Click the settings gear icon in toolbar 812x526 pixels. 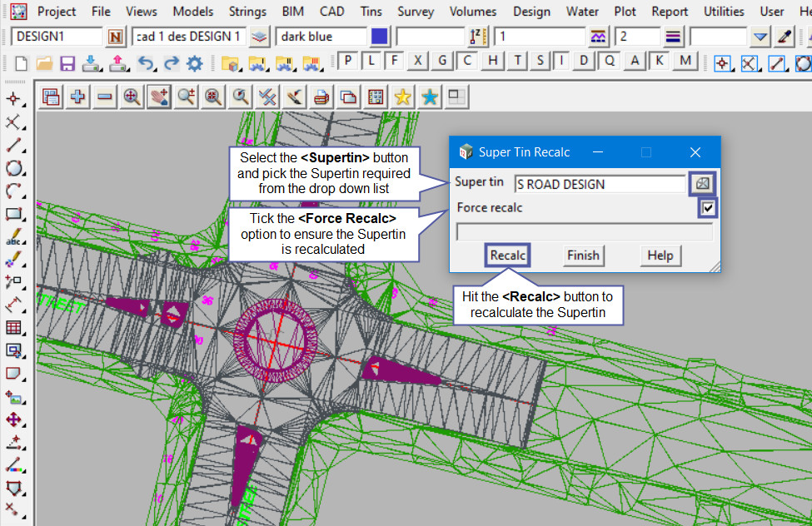tap(194, 62)
